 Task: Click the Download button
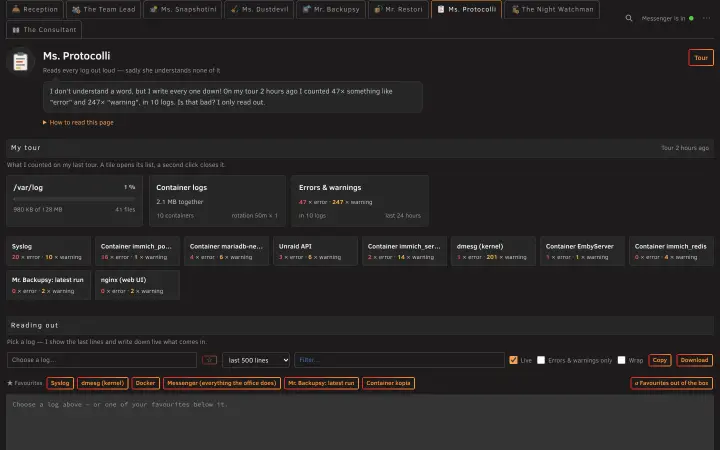(694, 360)
